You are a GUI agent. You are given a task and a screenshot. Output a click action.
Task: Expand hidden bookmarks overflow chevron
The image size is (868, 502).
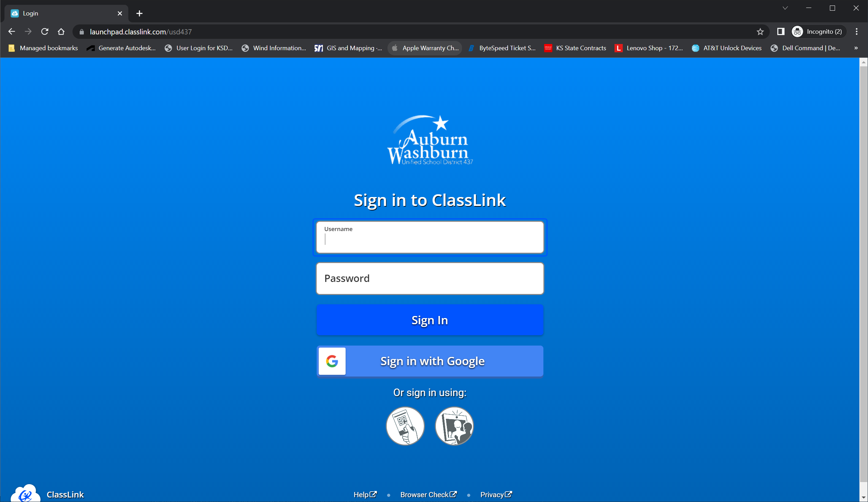point(856,48)
